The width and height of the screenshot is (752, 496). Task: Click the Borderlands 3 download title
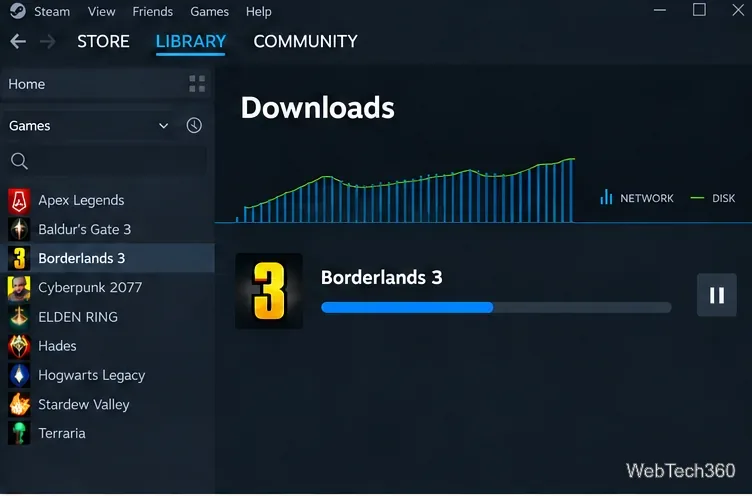[x=381, y=277]
